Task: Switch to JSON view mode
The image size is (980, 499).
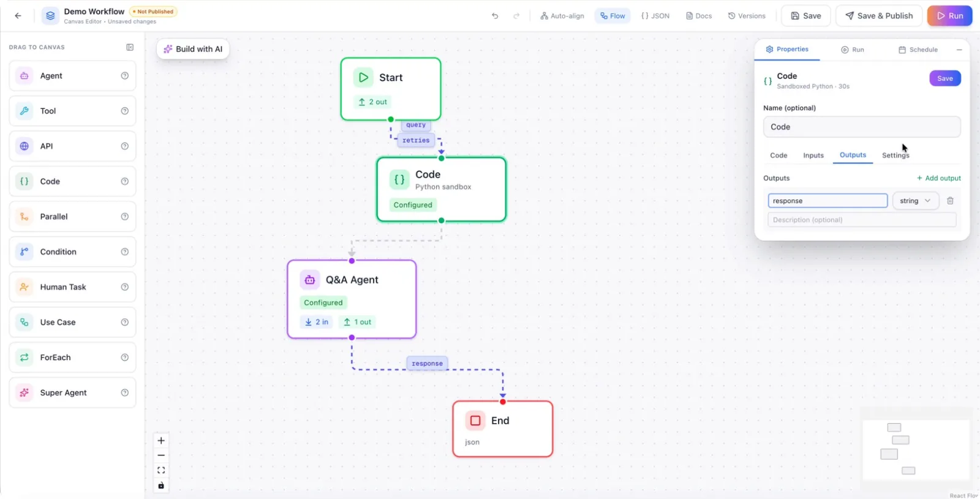Action: point(655,16)
